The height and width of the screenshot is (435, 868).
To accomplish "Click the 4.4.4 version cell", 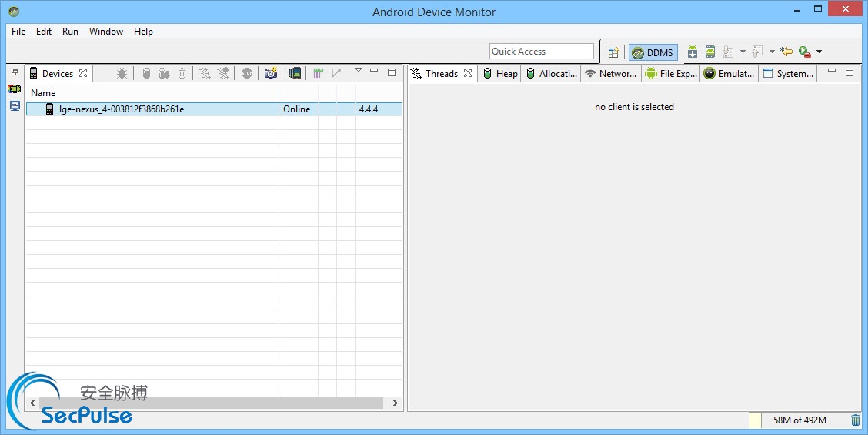I will coord(368,109).
